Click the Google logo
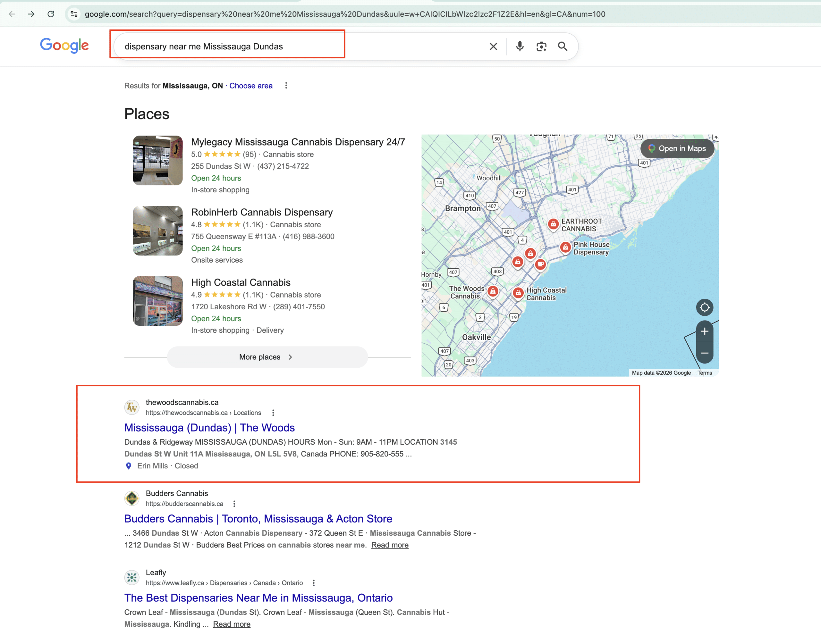This screenshot has height=644, width=821. pyautogui.click(x=64, y=46)
